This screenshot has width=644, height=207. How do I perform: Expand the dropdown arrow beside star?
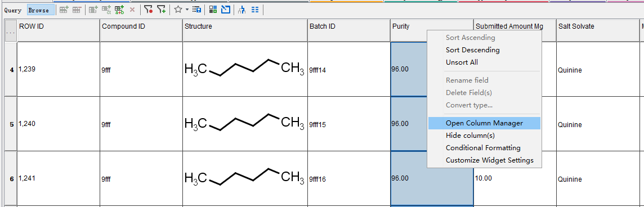(187, 10)
